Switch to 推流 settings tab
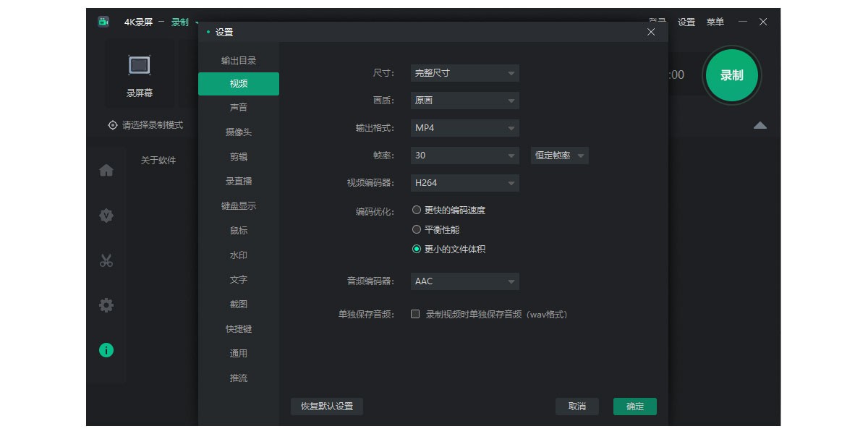The height and width of the screenshot is (434, 868). click(x=239, y=378)
